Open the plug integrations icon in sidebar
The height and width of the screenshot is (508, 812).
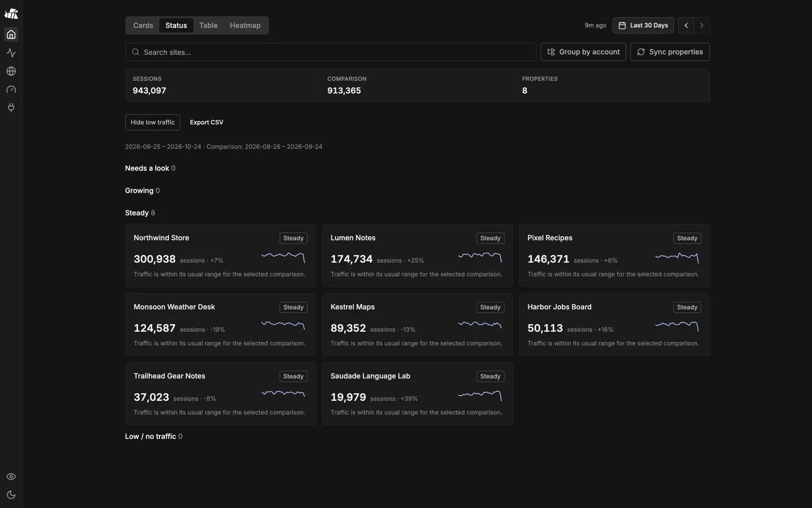point(11,108)
